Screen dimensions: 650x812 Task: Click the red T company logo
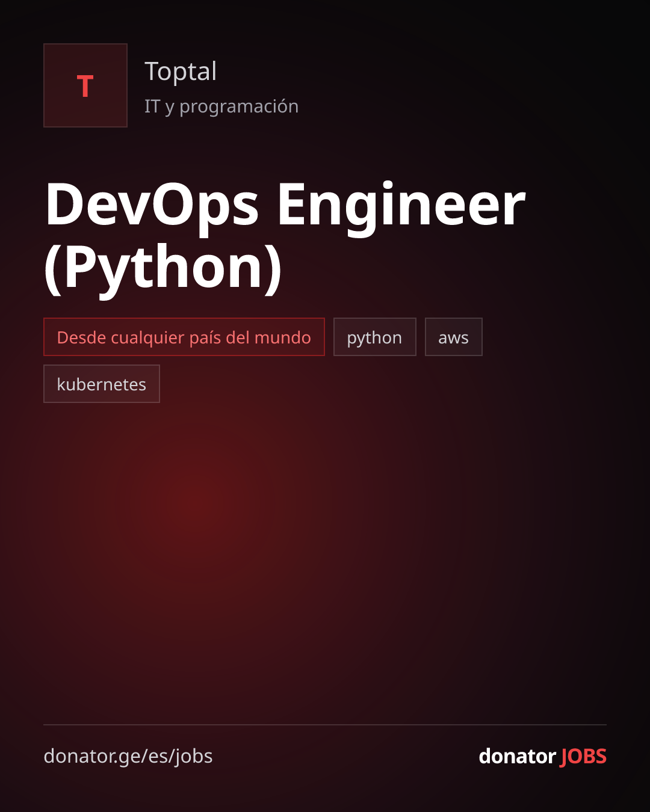(85, 85)
